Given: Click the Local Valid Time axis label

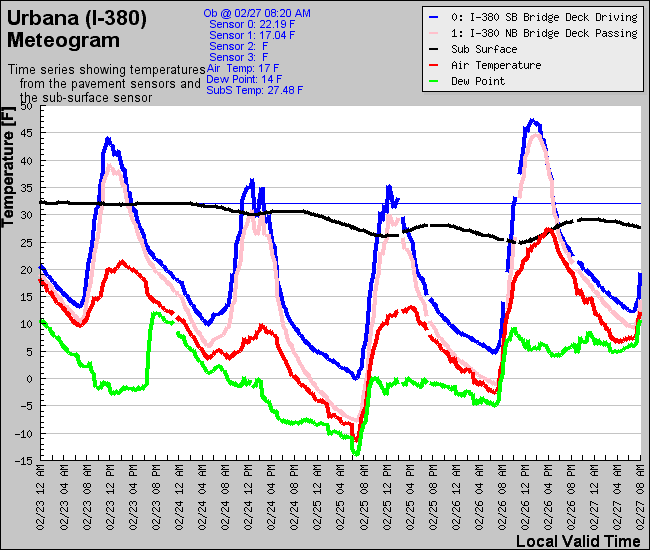Looking at the screenshot, I should point(577,541).
